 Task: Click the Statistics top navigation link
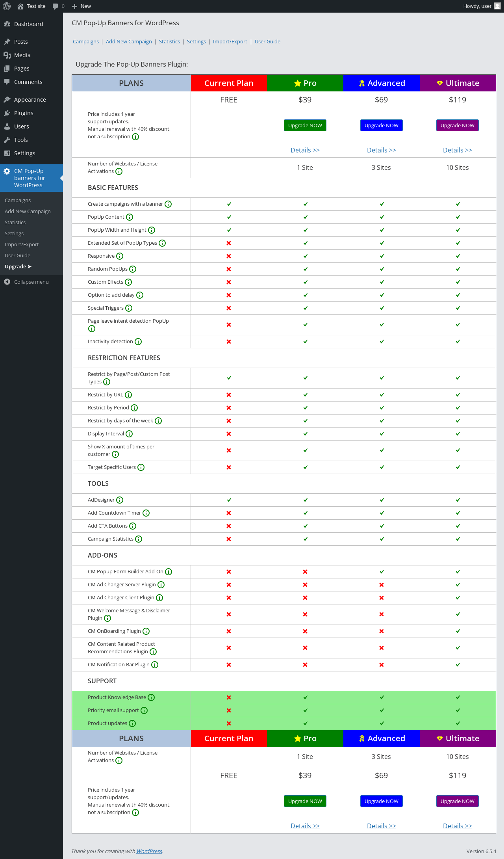coord(169,42)
